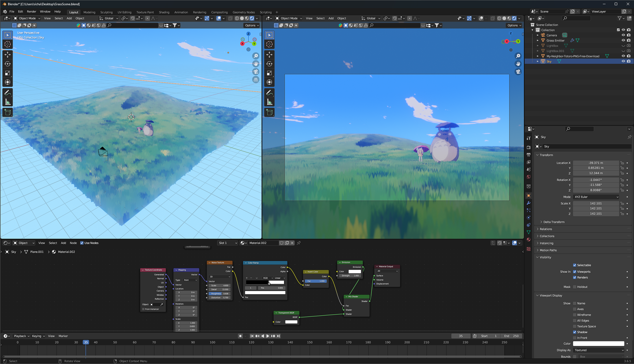Open the Playback popover in timeline

pos(21,336)
